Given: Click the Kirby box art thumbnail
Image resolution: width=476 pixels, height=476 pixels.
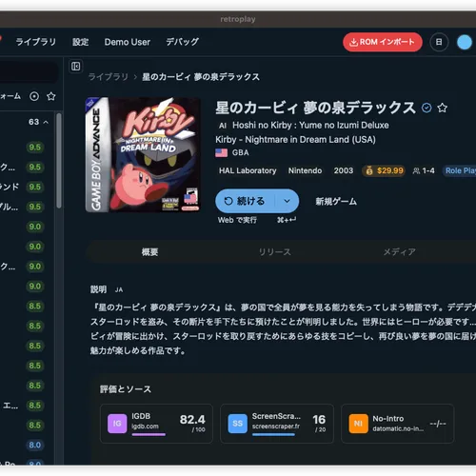Looking at the screenshot, I should (143, 154).
